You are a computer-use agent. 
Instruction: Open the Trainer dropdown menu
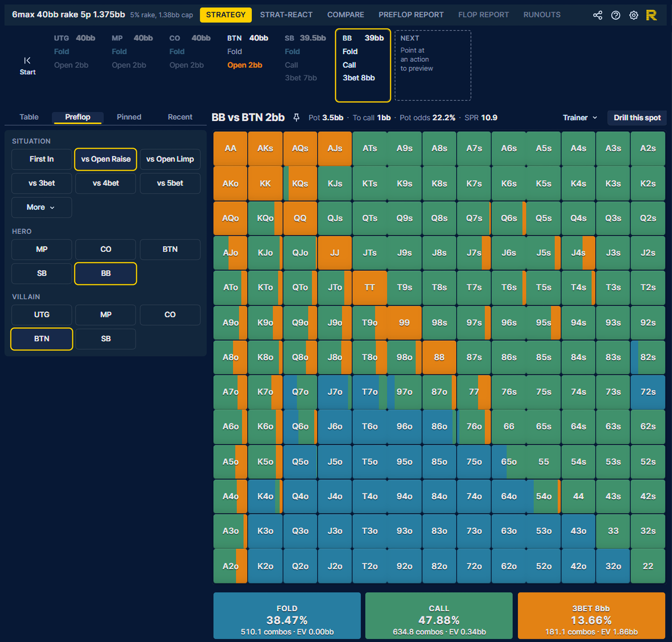pos(580,117)
